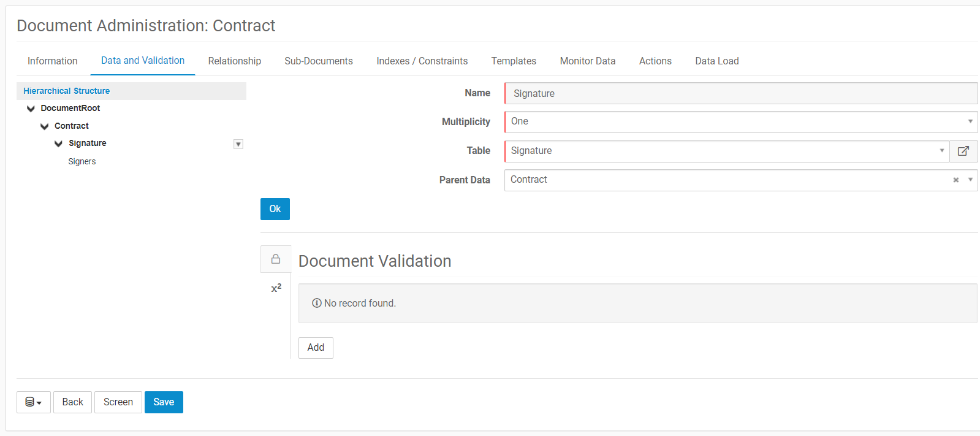
Task: Collapse the DocumentRoot tree node
Action: (31, 109)
